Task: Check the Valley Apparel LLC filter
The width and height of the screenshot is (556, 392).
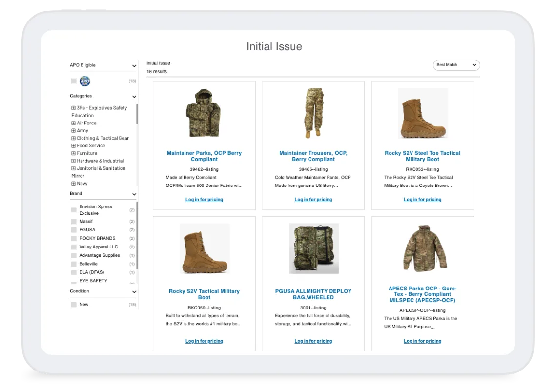Action: click(x=74, y=247)
